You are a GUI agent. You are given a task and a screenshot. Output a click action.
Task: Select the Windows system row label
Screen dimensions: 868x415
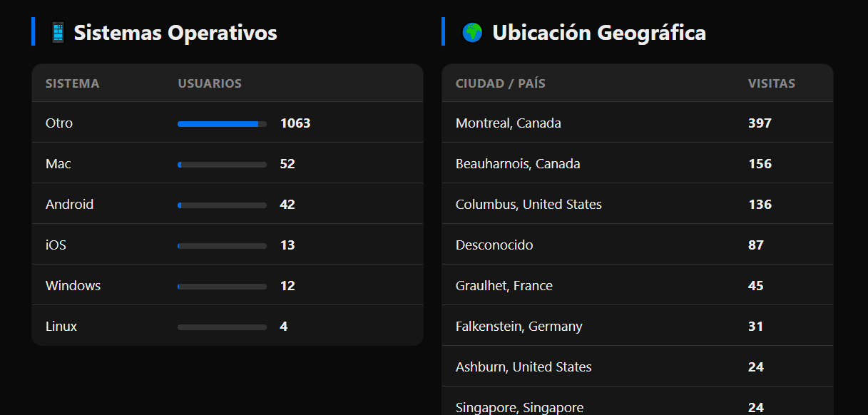click(73, 286)
